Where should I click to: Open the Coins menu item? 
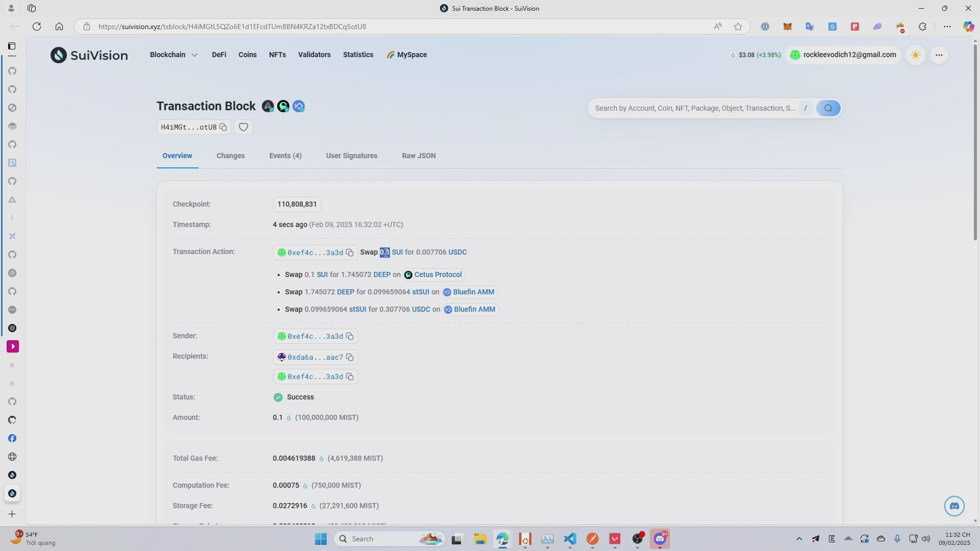tap(248, 55)
